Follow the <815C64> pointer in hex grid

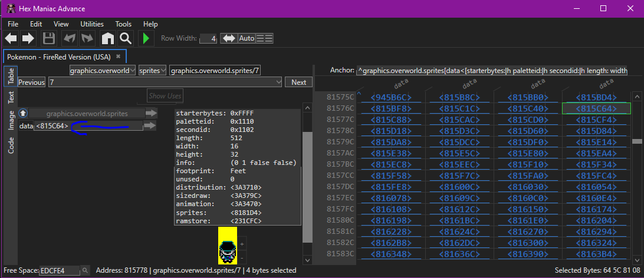click(597, 108)
